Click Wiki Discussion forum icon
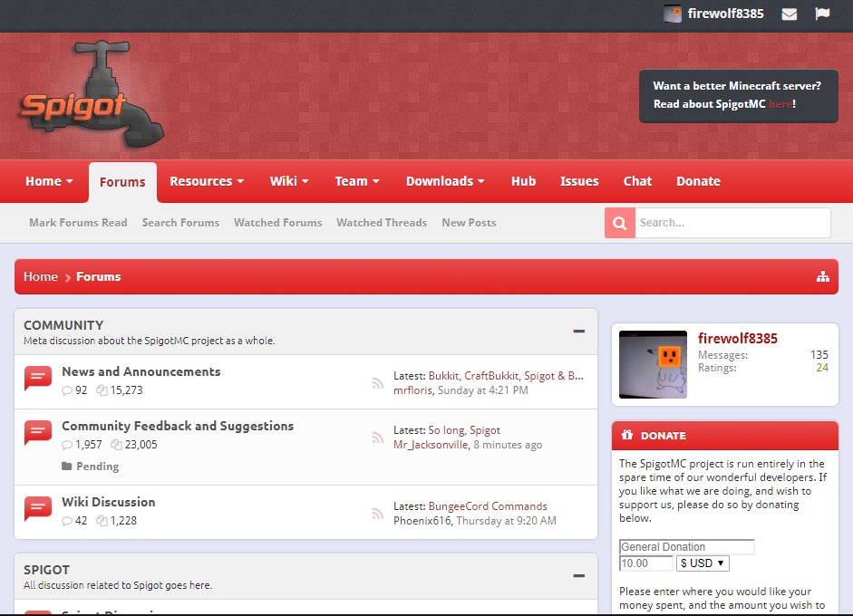 click(37, 509)
